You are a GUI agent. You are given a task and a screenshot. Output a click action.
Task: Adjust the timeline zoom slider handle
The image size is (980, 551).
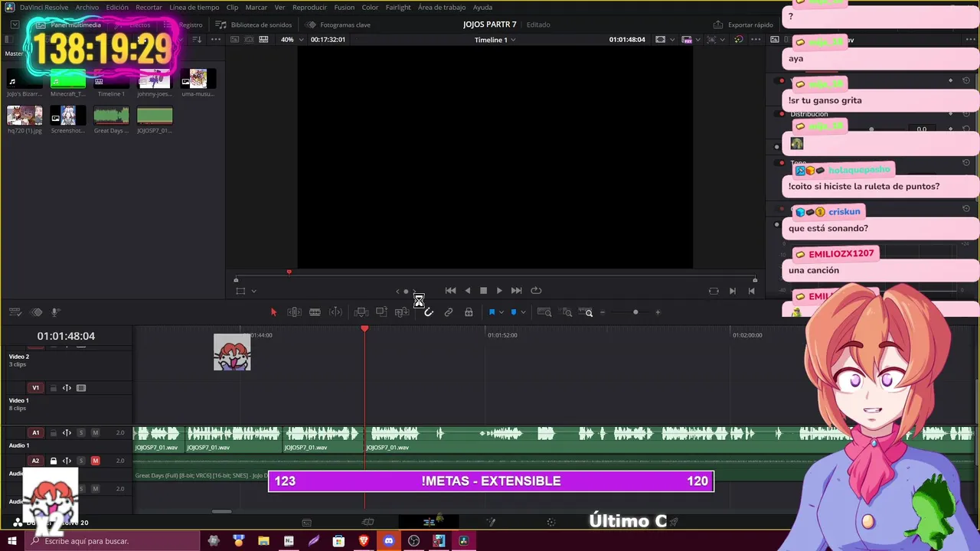coord(635,312)
